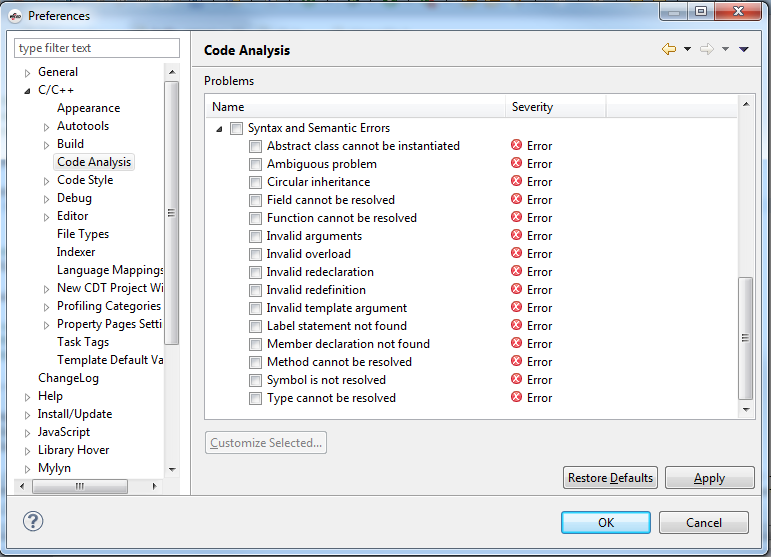This screenshot has width=771, height=557.
Task: Expand the Code Style tree node
Action: click(46, 181)
